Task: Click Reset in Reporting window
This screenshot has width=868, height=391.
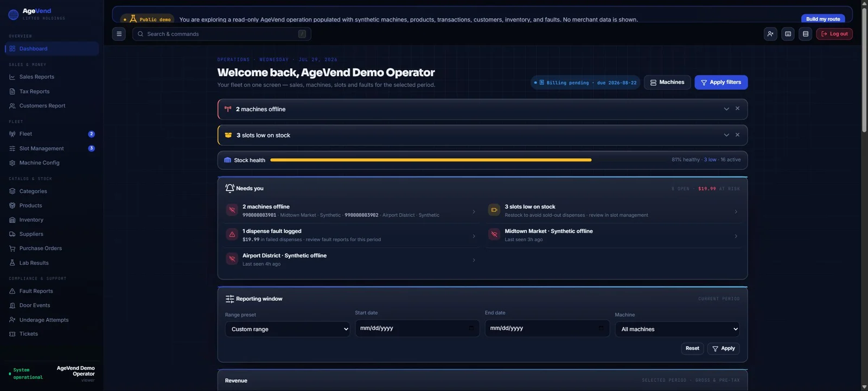Action: [x=692, y=348]
